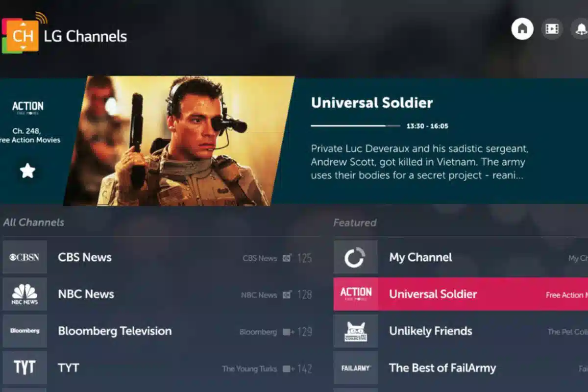This screenshot has width=588, height=392.
Task: Open the notifications bell icon
Action: pos(580,29)
